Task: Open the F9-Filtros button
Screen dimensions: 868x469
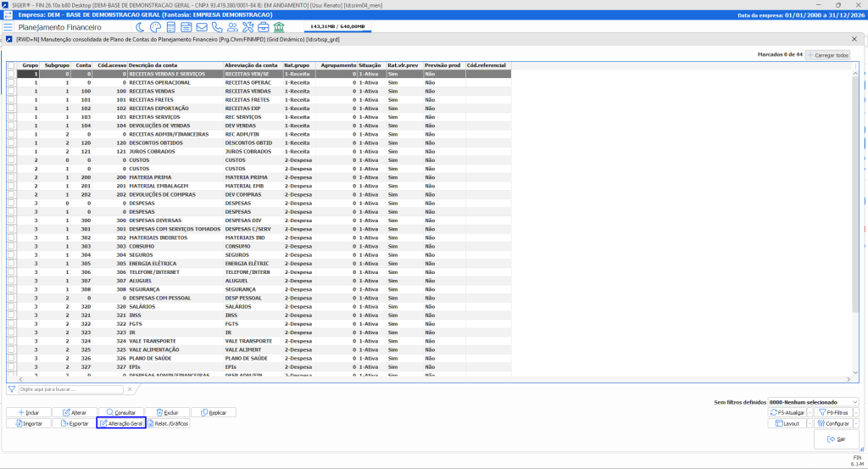Action: (833, 412)
